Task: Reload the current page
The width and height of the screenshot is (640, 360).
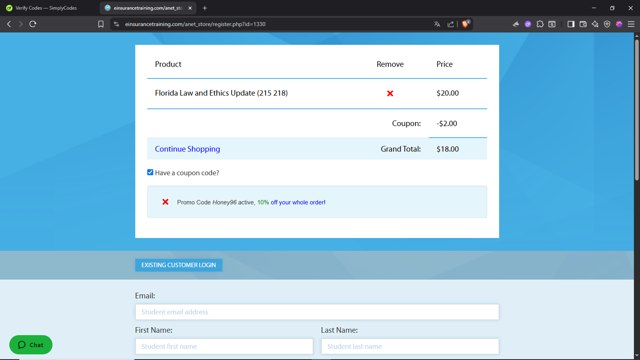Action: (x=33, y=24)
